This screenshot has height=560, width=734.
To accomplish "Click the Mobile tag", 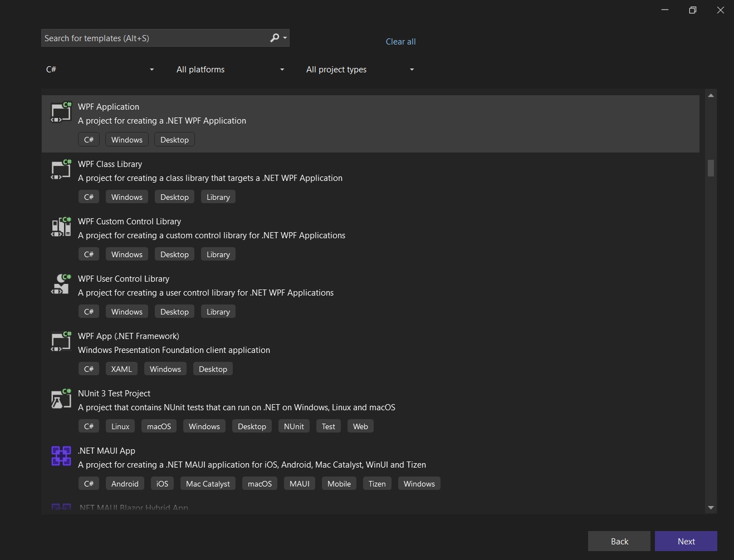I will coord(339,484).
